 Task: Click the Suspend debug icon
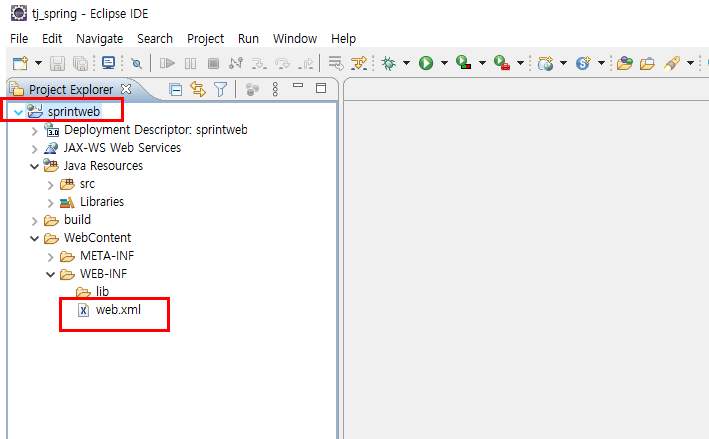pos(190,63)
